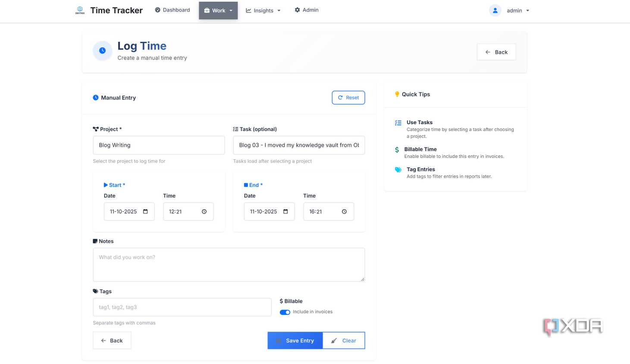This screenshot has width=630, height=364.
Task: Click the Time Tracker brand title
Action: point(116,10)
